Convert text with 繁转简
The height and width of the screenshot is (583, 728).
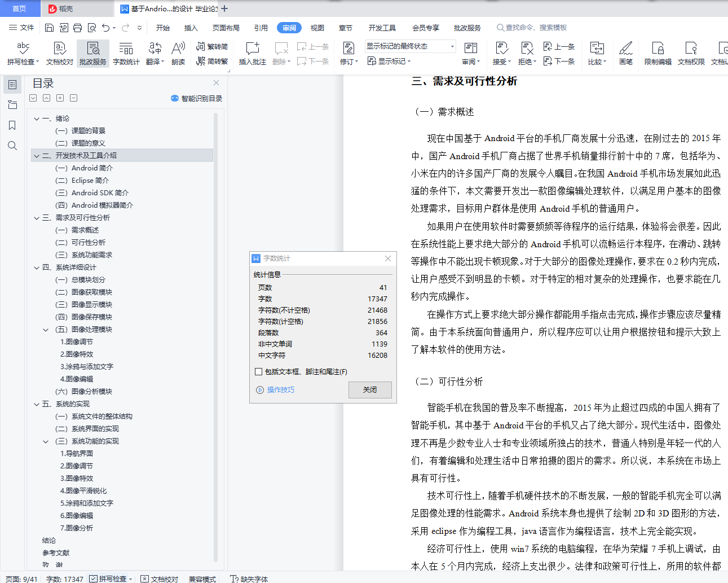[x=212, y=47]
